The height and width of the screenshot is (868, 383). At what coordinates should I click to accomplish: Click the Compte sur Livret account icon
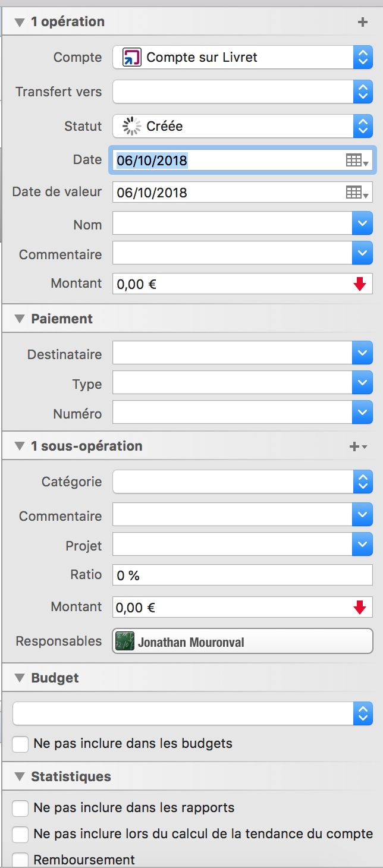point(132,58)
